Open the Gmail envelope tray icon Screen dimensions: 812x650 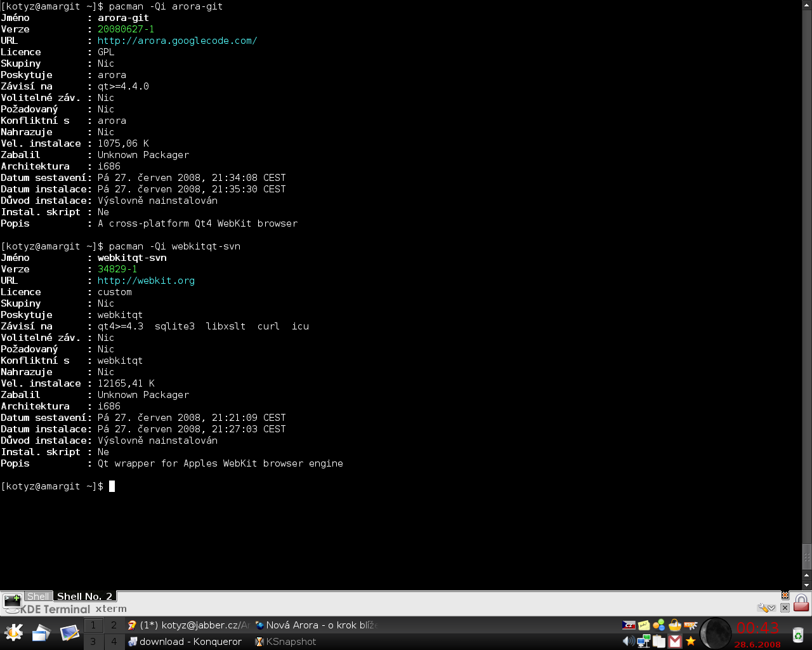tap(675, 641)
